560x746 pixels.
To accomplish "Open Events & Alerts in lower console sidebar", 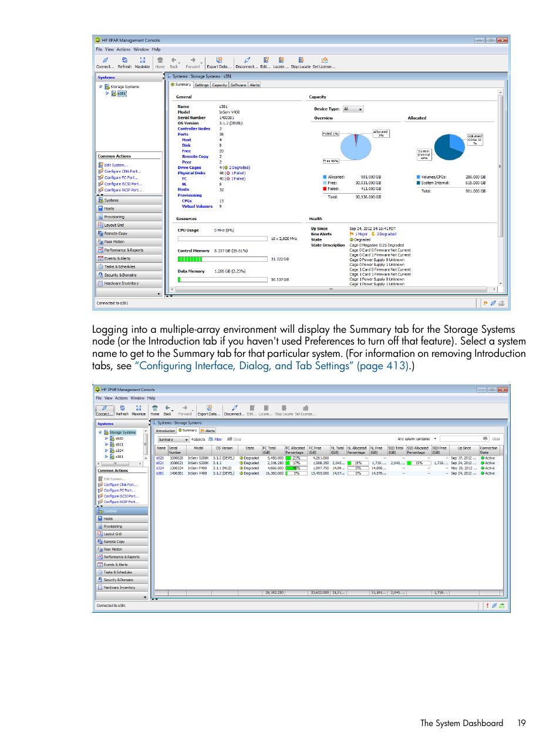I will coord(122,565).
